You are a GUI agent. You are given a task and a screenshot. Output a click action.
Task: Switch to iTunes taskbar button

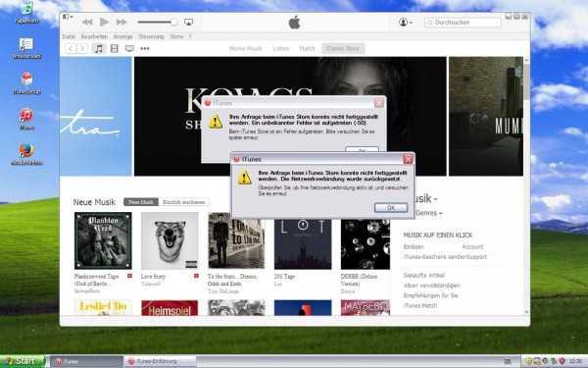(86, 361)
